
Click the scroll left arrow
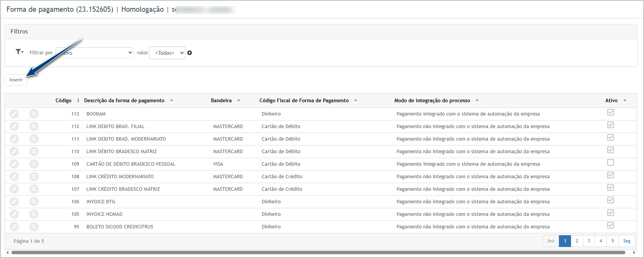pyautogui.click(x=8, y=252)
